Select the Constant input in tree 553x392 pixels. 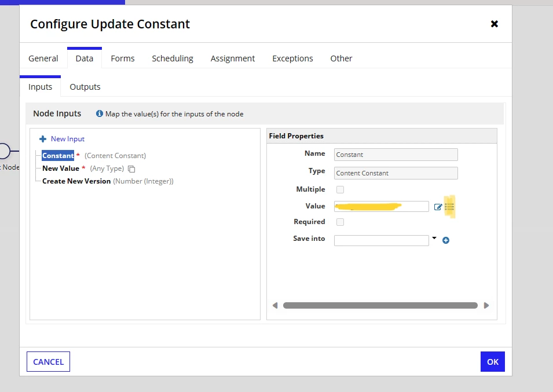click(58, 155)
